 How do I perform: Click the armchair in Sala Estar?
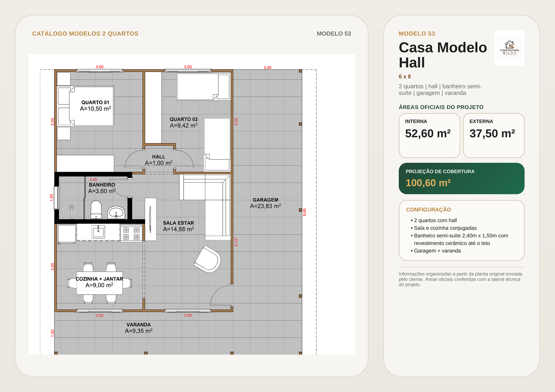click(207, 259)
